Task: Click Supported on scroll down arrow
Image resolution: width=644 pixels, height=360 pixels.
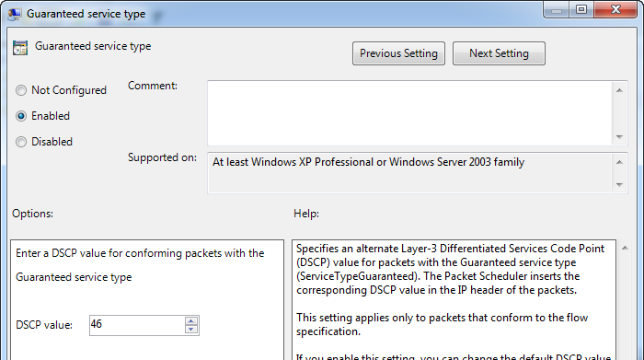Action: 619,185
